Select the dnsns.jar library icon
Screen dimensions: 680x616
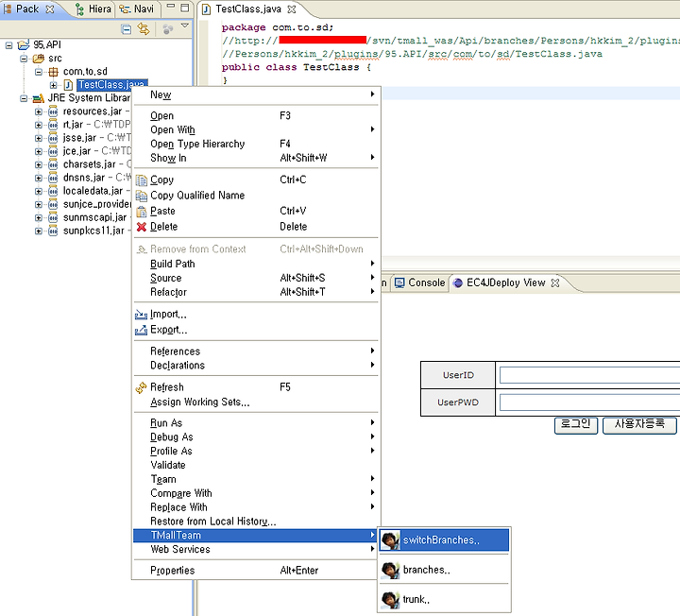[53, 178]
